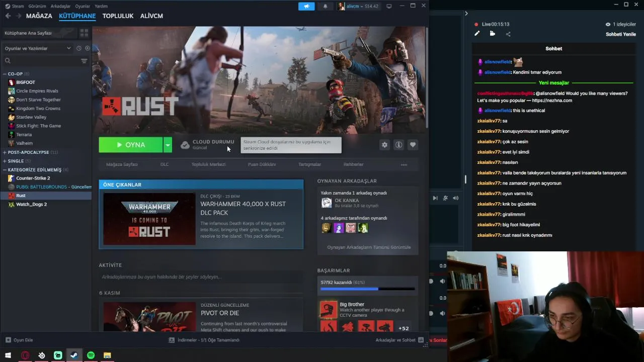Open Steam taskbar icon
644x362 pixels.
(x=74, y=355)
